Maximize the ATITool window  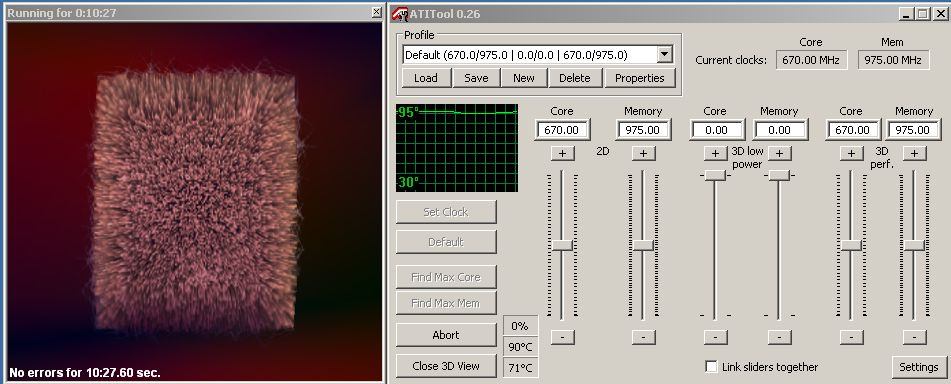[922, 13]
